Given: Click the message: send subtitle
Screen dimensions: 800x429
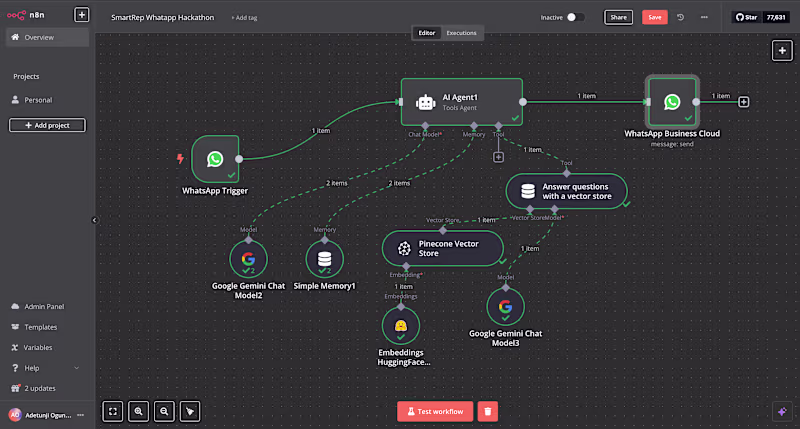Looking at the screenshot, I should coord(672,144).
